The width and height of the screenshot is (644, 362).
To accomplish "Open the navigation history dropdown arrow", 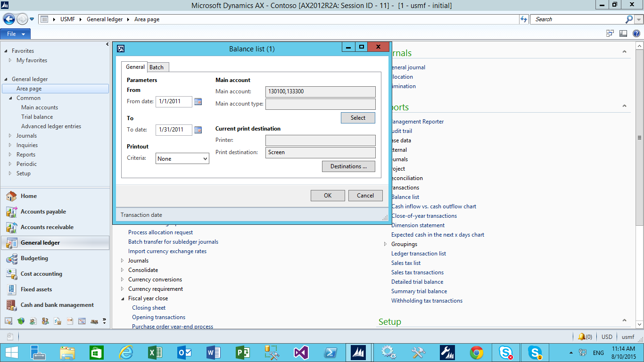I will (x=32, y=19).
